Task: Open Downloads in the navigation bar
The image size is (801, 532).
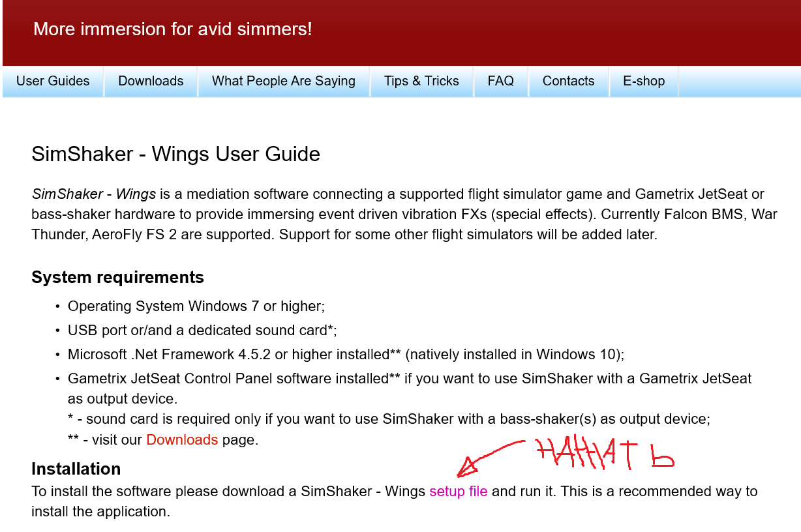Action: coord(151,81)
